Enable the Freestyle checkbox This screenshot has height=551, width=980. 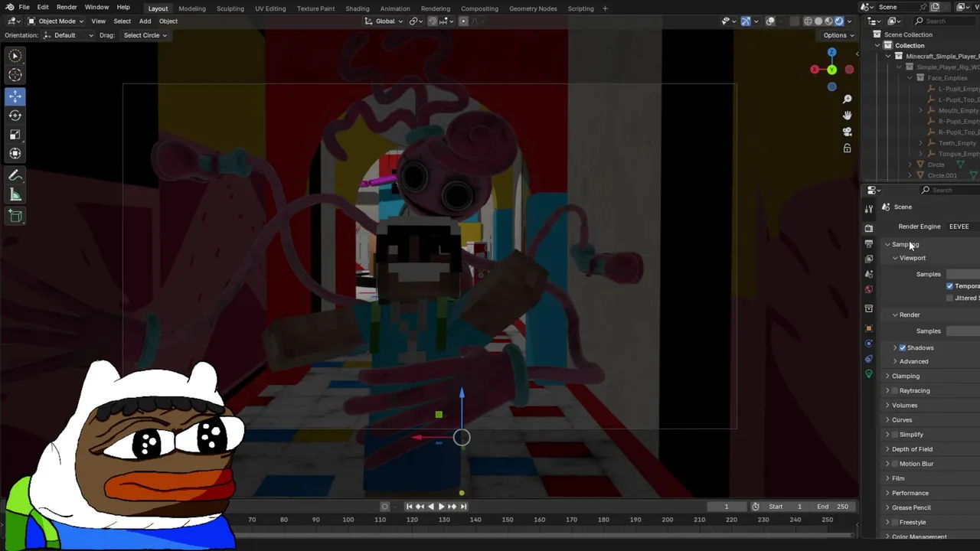pyautogui.click(x=895, y=523)
